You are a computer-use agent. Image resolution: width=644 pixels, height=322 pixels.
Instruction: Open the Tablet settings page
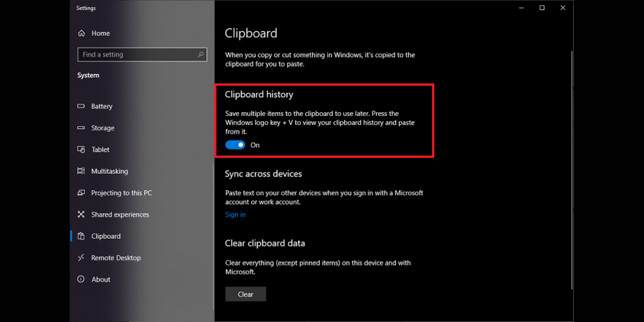(x=100, y=149)
